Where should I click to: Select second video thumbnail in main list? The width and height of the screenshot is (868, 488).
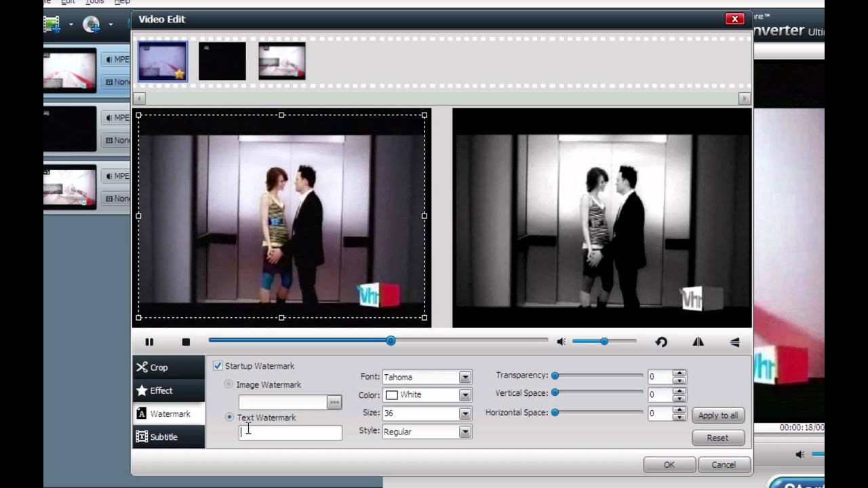pyautogui.click(x=70, y=129)
